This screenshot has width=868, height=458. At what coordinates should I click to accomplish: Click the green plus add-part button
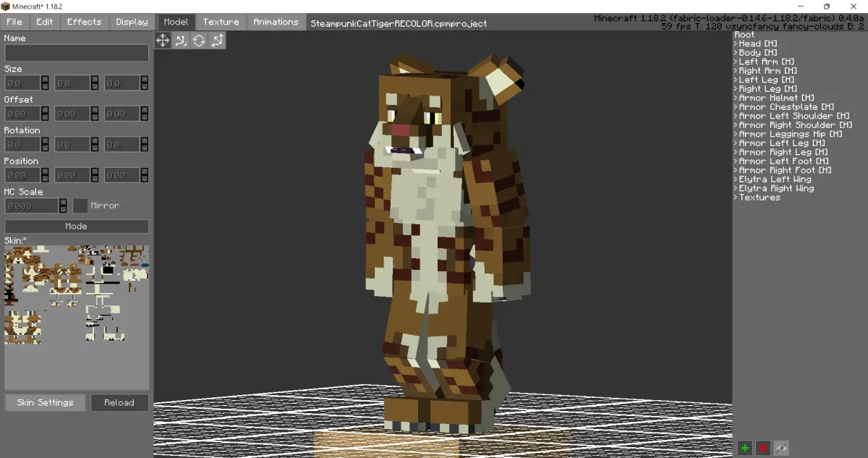(744, 449)
